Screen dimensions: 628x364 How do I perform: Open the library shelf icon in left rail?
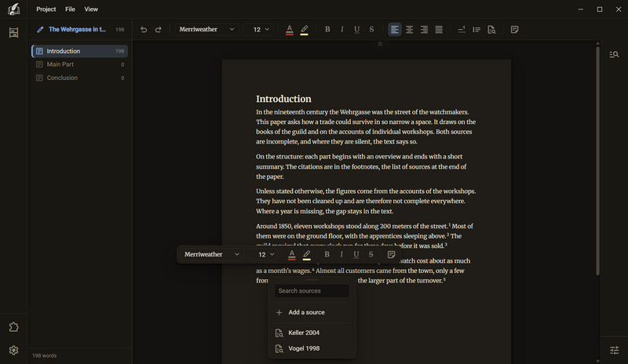point(13,32)
